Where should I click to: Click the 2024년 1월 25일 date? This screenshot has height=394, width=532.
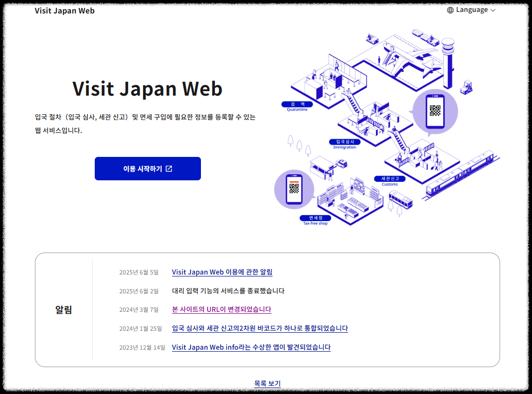pos(141,329)
